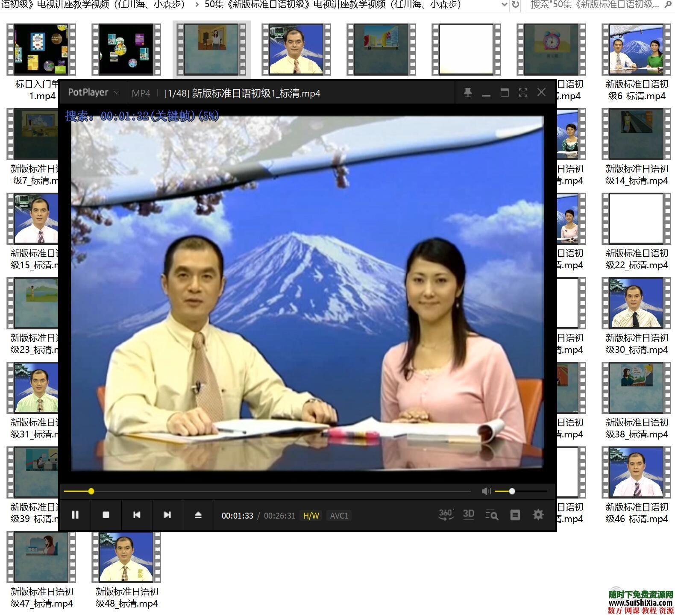This screenshot has width=675, height=616.
Task: Click the eject/open file icon
Action: pyautogui.click(x=198, y=515)
